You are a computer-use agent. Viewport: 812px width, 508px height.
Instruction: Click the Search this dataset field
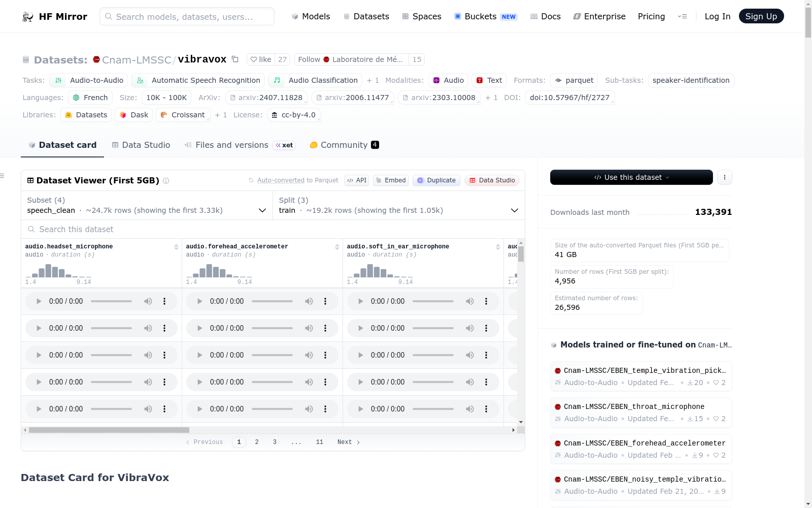click(273, 229)
